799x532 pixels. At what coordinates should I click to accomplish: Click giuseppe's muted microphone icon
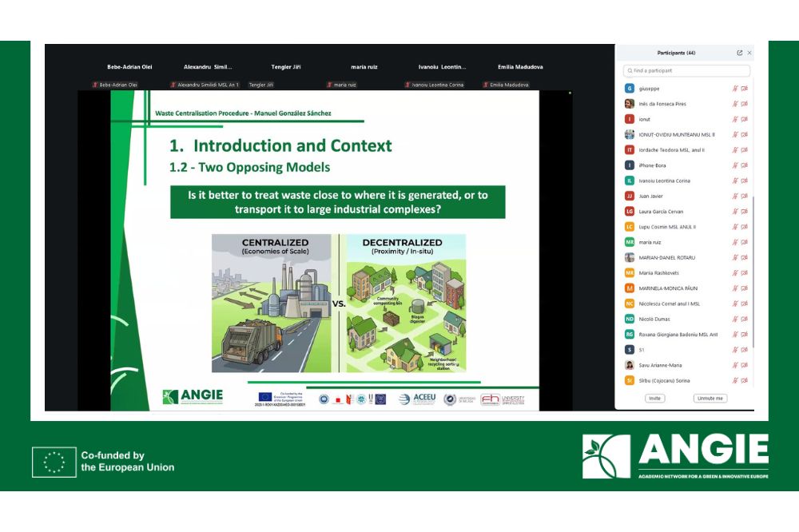point(735,89)
